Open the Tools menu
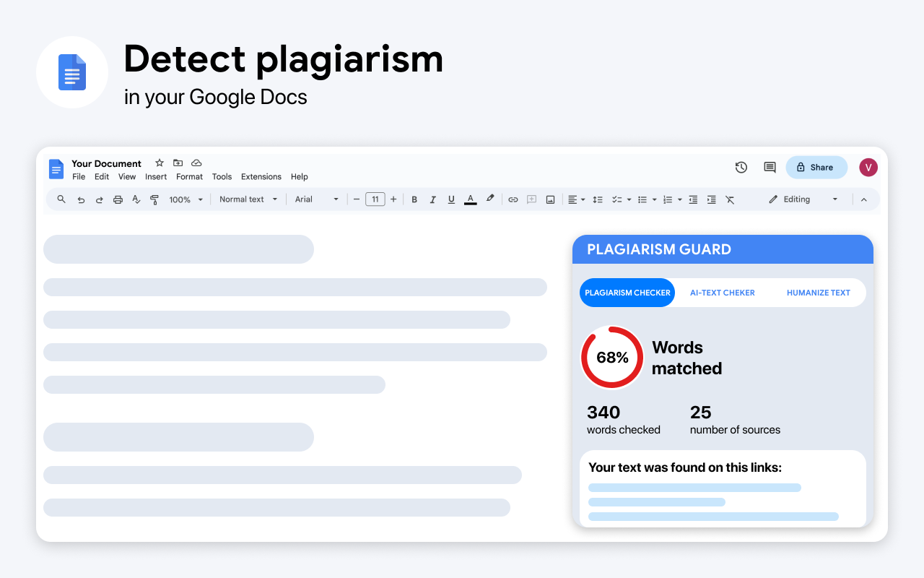The width and height of the screenshot is (924, 578). coord(222,177)
